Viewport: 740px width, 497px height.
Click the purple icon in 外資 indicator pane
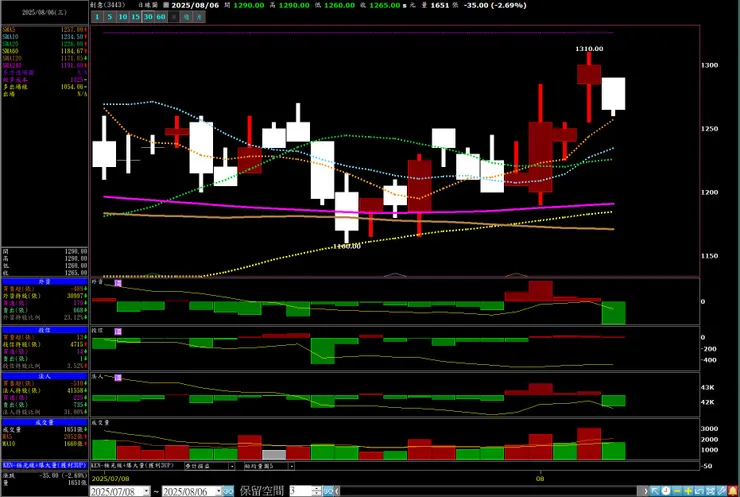pos(118,283)
